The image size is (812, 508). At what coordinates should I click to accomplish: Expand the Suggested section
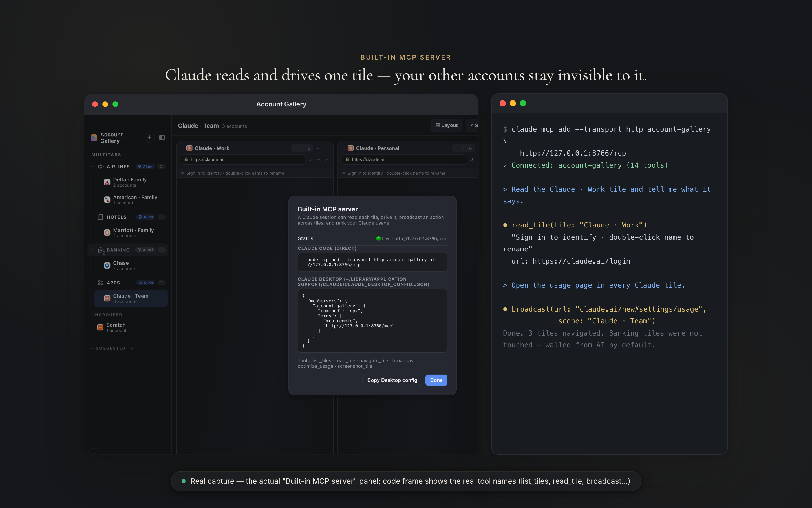pos(112,348)
